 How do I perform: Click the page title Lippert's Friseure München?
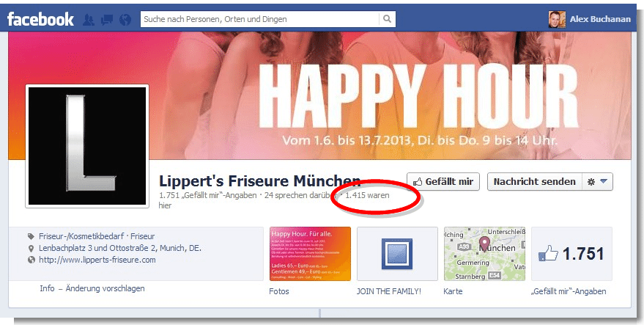point(259,180)
